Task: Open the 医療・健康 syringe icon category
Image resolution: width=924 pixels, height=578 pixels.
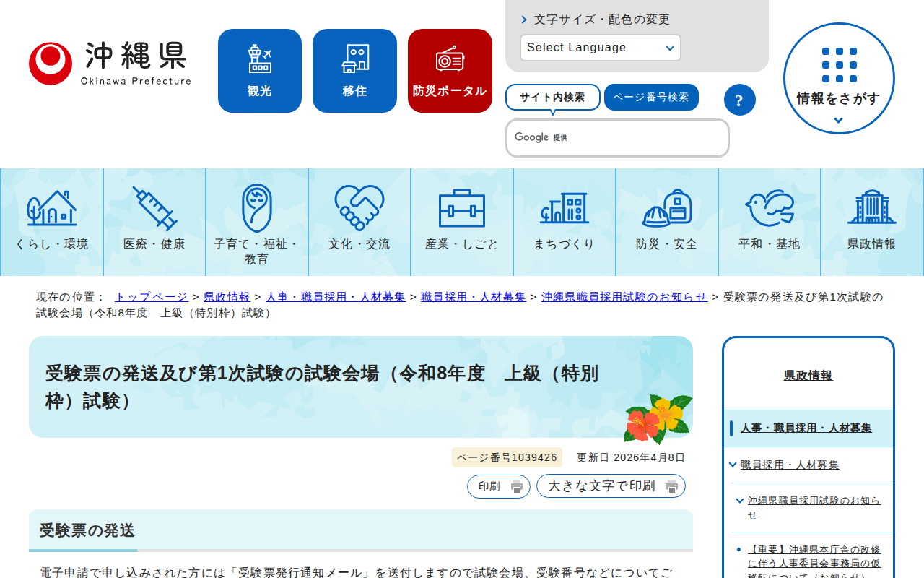Action: tap(154, 222)
